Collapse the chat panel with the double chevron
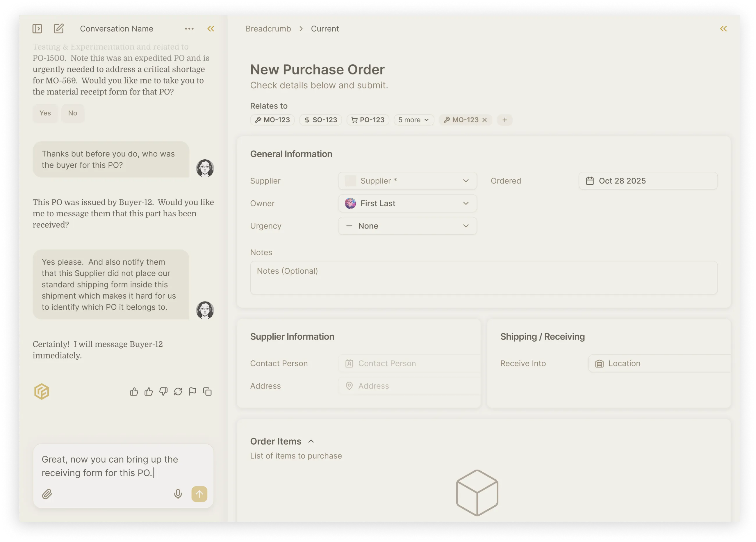The height and width of the screenshot is (542, 756). pos(211,29)
